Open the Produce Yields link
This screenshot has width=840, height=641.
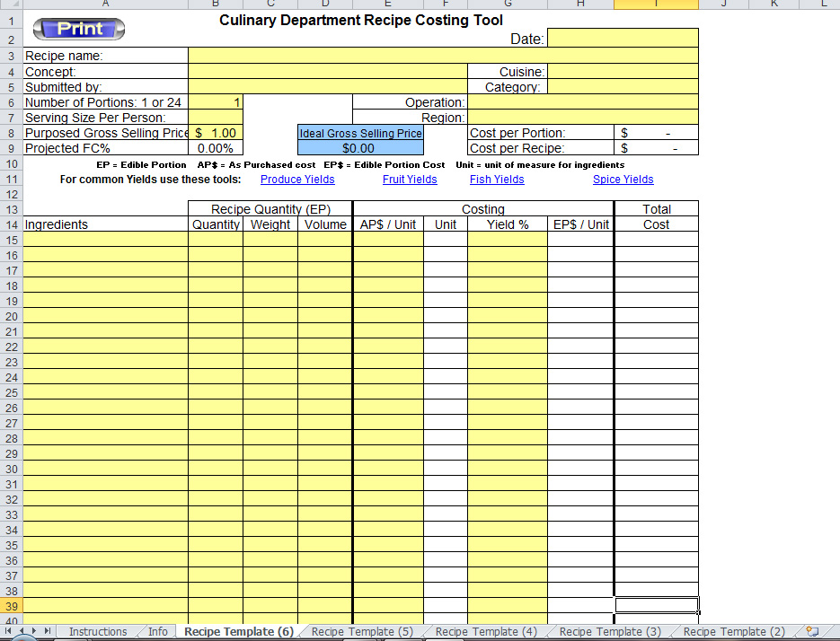297,180
